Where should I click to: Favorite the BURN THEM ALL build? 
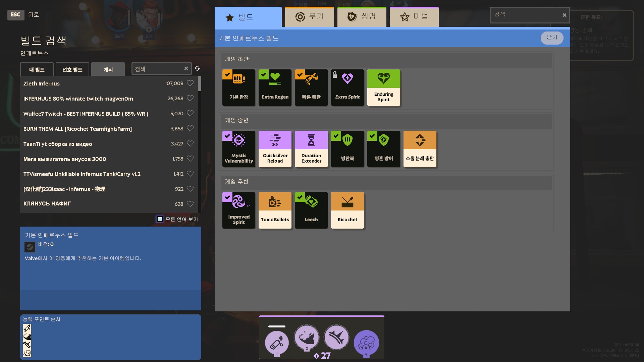[x=190, y=128]
